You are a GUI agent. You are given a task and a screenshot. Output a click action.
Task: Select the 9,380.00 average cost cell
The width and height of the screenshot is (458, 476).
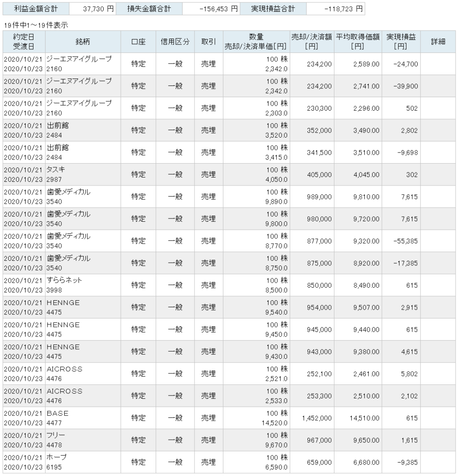[x=358, y=352]
